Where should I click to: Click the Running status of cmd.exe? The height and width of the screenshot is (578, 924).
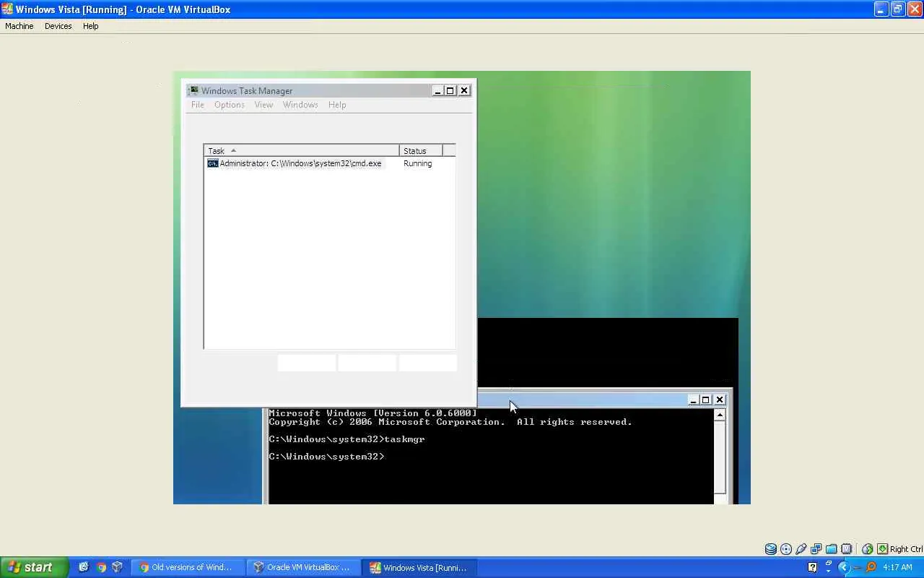(417, 163)
